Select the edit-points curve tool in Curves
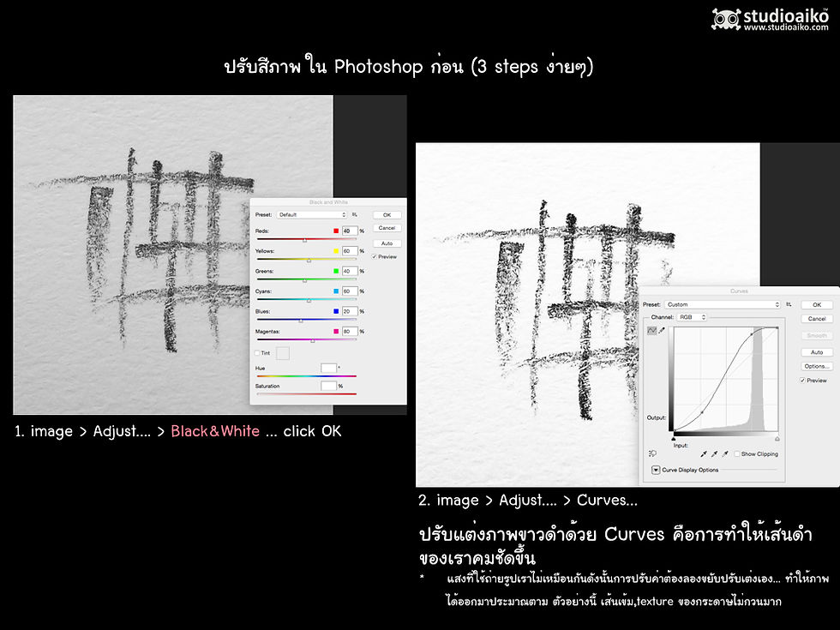Image resolution: width=840 pixels, height=630 pixels. click(x=652, y=331)
